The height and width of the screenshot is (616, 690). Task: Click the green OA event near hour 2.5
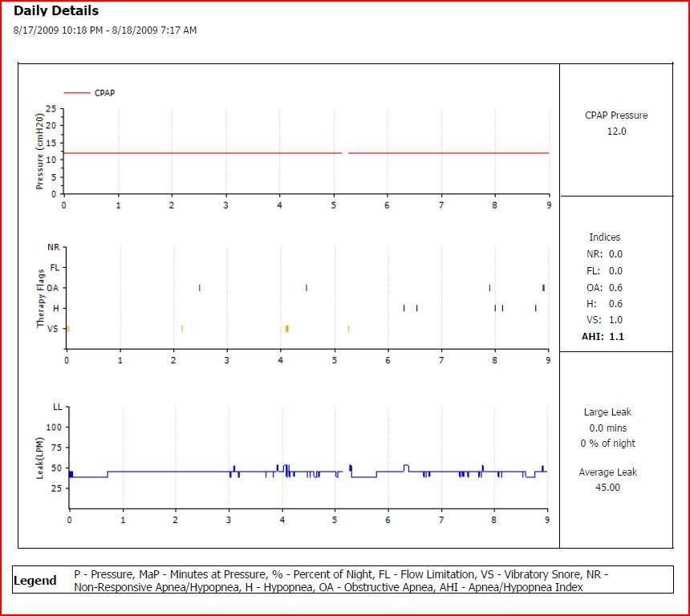point(199,287)
